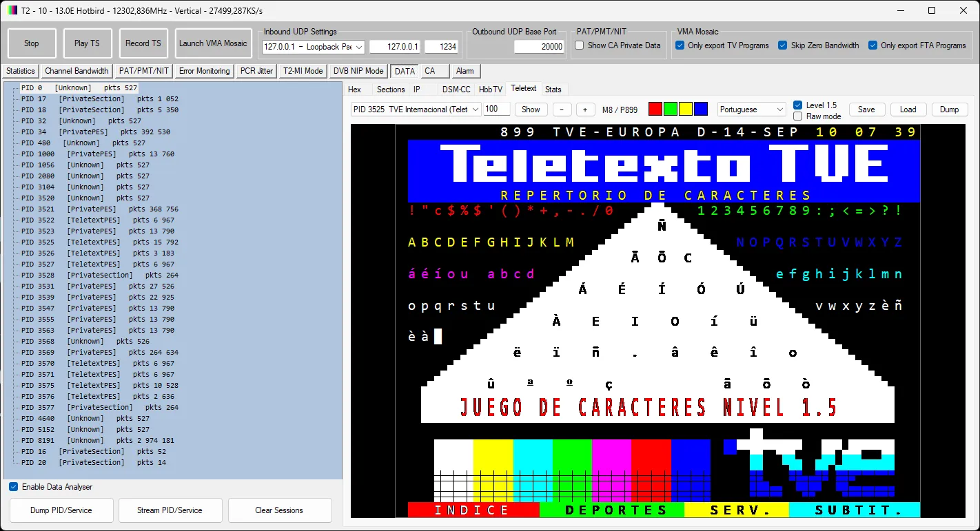Switch to the T2-MI Mode tab
Image resolution: width=980 pixels, height=531 pixels.
(x=303, y=71)
